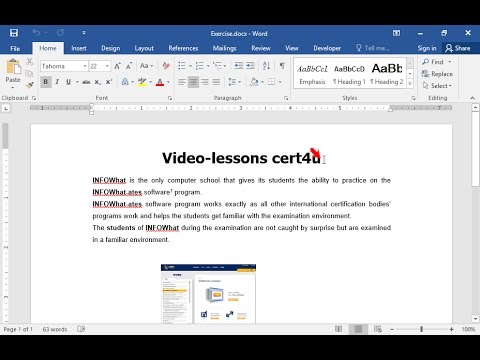Viewport: 480px width, 360px height.
Task: Move the zoom slider handle
Action: 421,329
